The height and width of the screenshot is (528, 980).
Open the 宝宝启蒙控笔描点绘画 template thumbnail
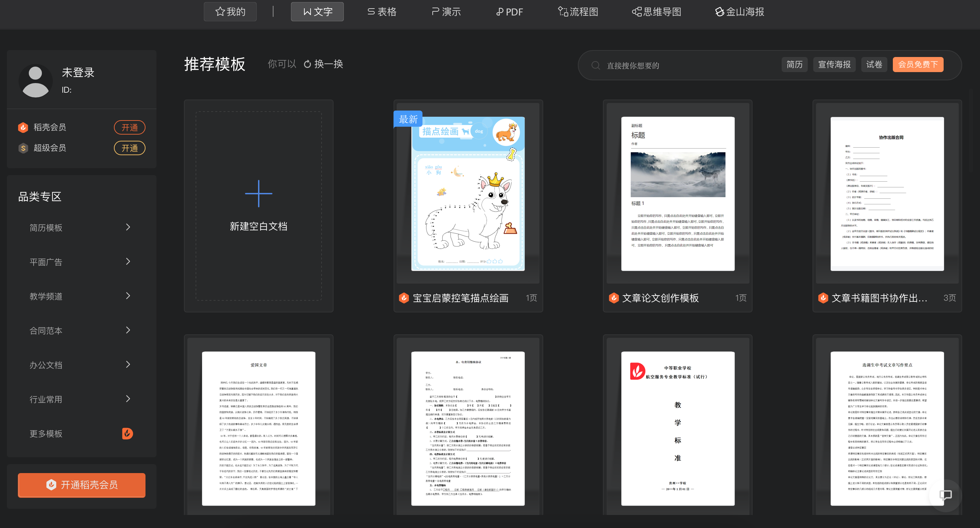tap(468, 193)
